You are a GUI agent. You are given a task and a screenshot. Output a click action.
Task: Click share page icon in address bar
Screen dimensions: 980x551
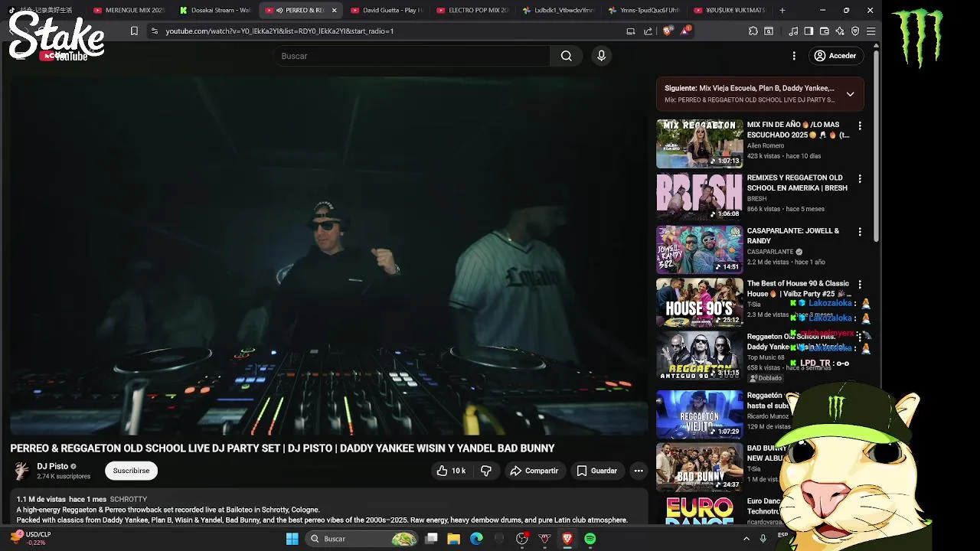pyautogui.click(x=648, y=31)
